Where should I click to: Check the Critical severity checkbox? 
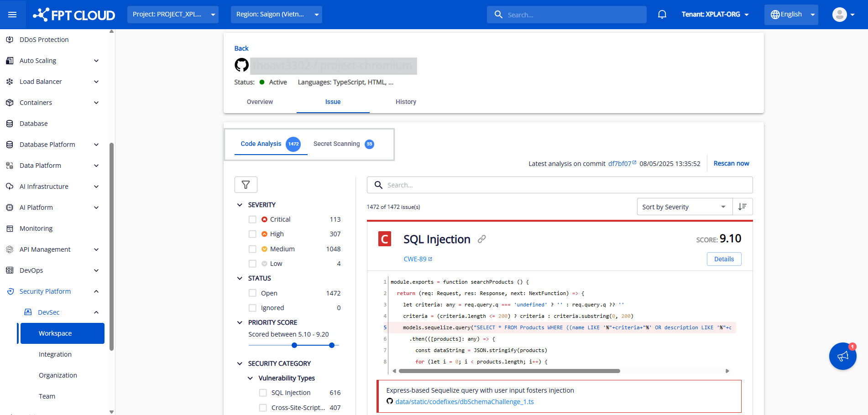point(252,219)
